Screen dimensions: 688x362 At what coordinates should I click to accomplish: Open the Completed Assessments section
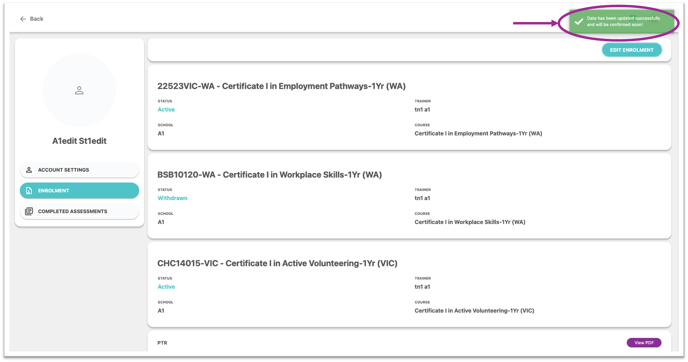(79, 211)
